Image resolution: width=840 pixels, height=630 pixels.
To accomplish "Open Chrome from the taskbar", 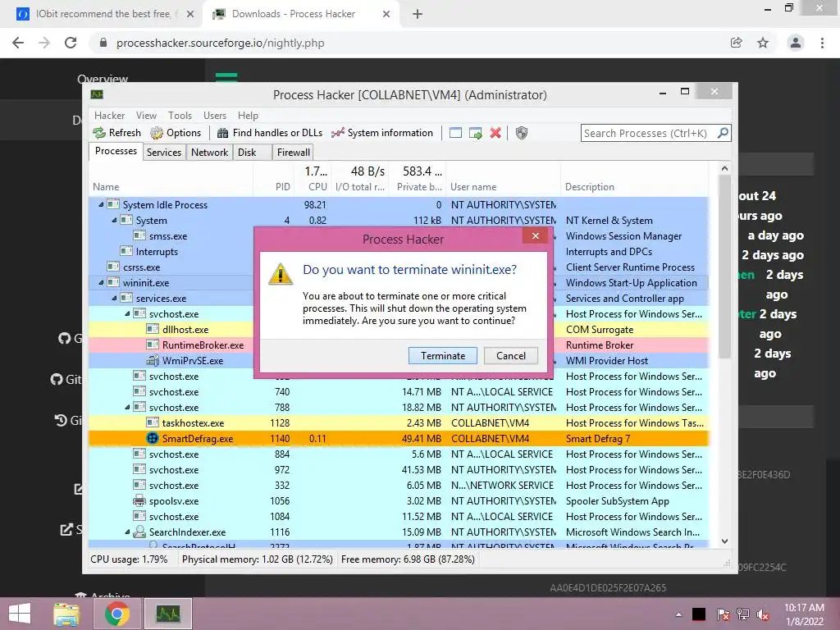I will [116, 614].
